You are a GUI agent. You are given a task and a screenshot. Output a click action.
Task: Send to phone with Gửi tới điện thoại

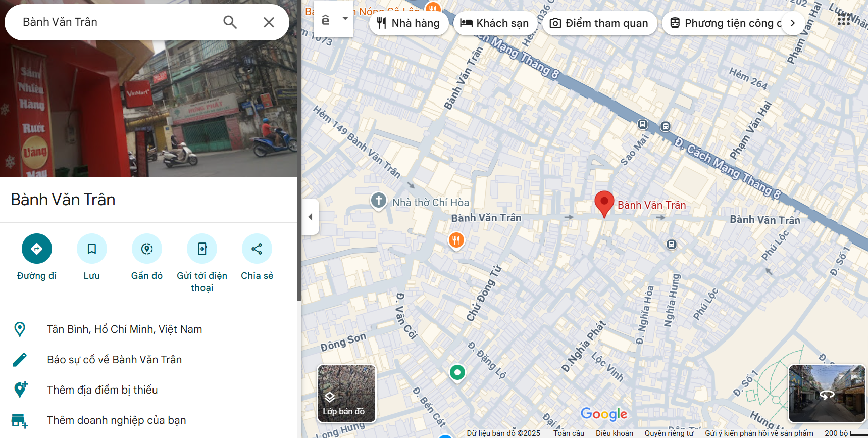(x=202, y=249)
